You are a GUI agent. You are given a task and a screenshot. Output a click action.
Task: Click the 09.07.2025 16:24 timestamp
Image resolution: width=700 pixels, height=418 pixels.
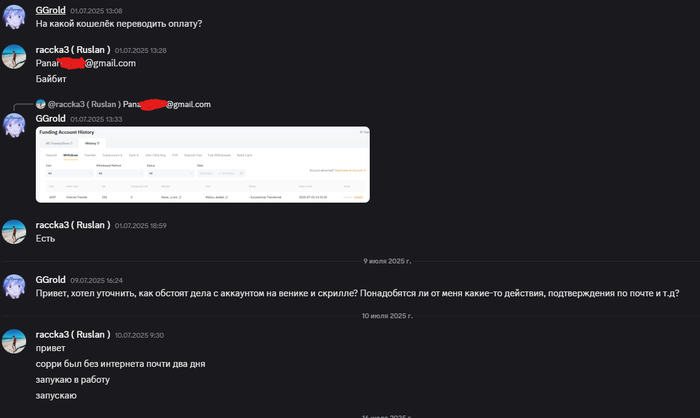(x=96, y=280)
